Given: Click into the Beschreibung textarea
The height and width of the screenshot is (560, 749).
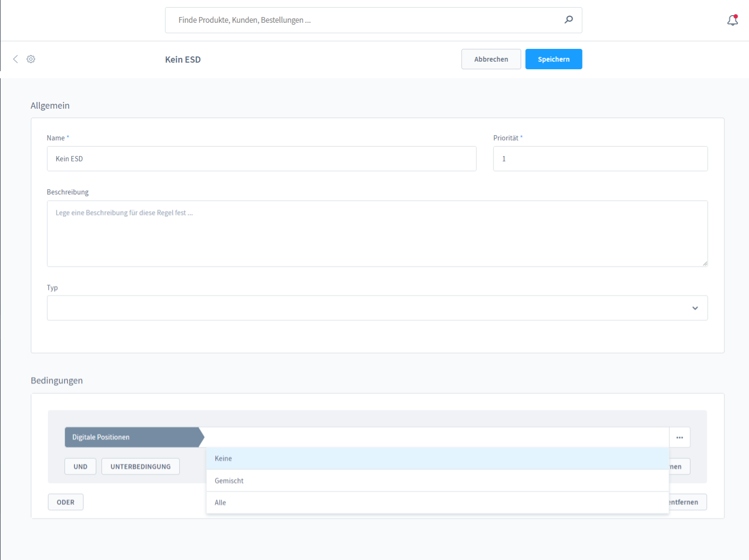Looking at the screenshot, I should 377,234.
